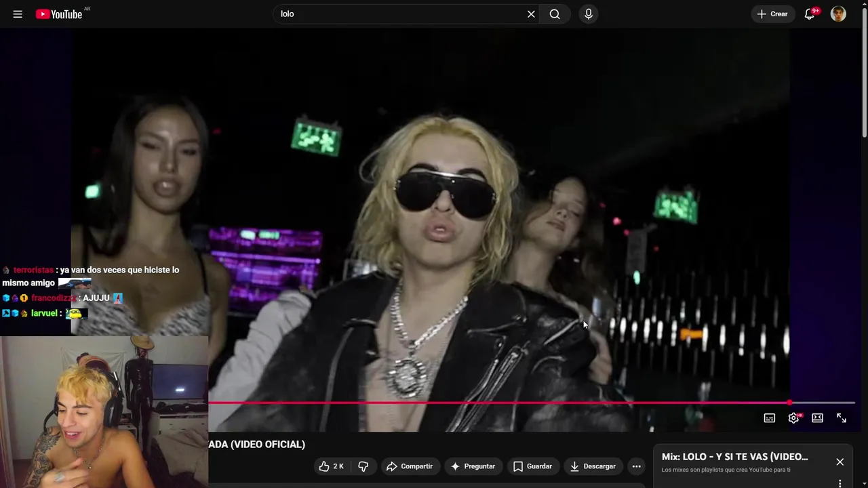Dislike the video with thumbs down

pos(363,466)
